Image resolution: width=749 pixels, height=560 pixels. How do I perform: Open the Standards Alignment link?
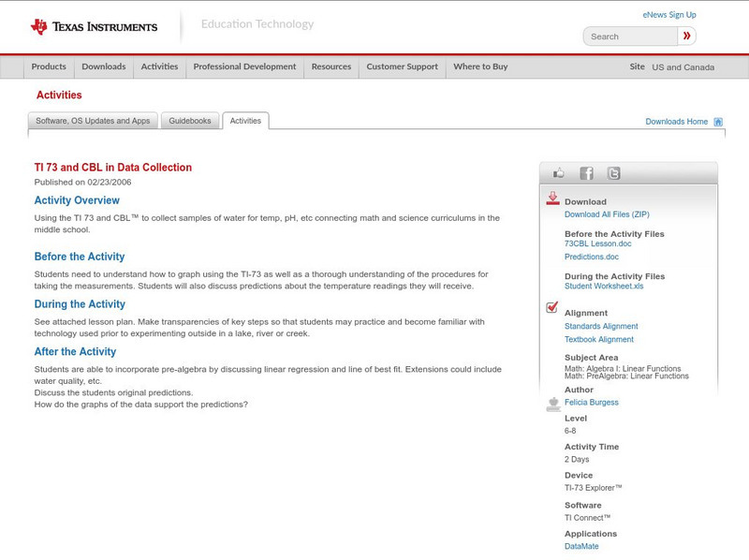click(601, 326)
